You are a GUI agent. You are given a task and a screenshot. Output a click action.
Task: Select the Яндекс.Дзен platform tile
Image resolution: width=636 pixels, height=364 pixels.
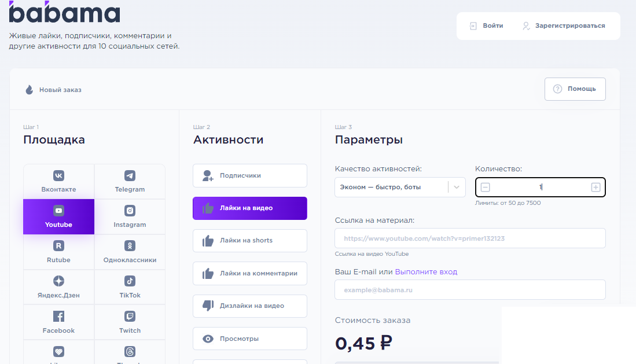[58, 287]
